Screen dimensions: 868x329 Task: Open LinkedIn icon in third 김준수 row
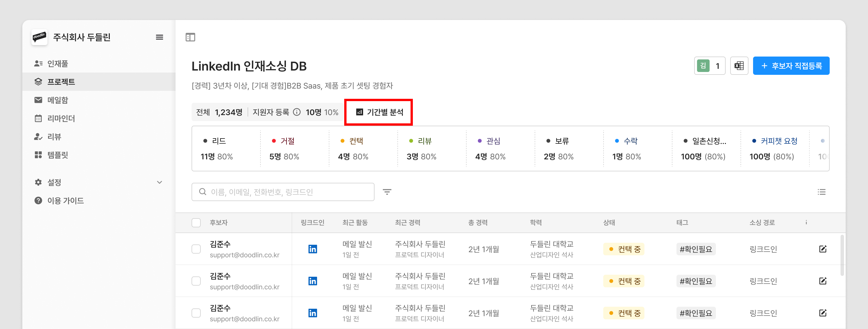coord(312,313)
